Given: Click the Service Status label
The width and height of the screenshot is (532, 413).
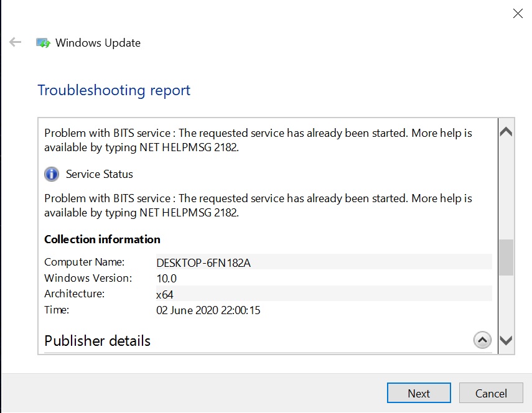Looking at the screenshot, I should pos(100,174).
